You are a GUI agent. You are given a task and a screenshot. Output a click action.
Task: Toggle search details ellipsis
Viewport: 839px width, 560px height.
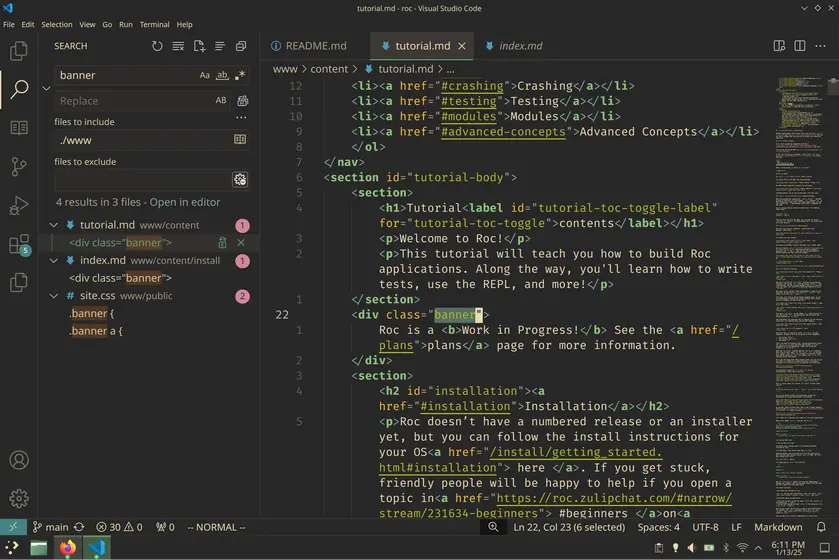[x=241, y=117]
